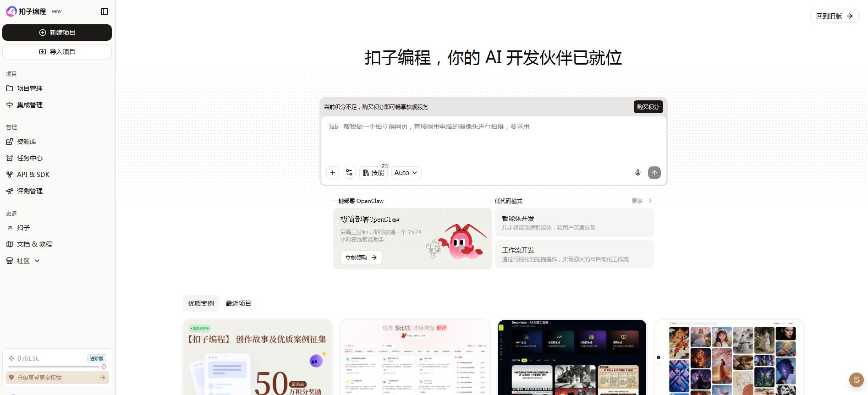868x395 pixels.
Task: Open the Auto mode dropdown
Action: [x=406, y=173]
